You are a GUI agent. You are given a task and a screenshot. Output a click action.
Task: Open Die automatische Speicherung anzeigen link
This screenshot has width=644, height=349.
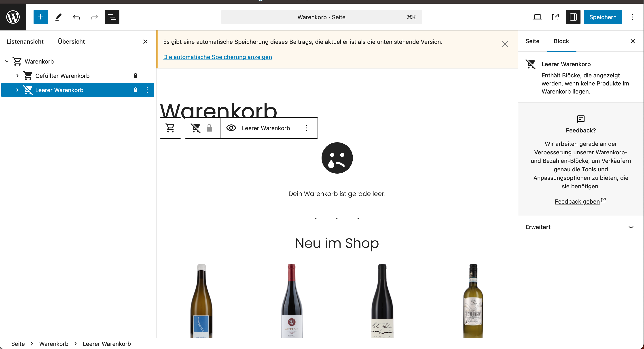coord(218,57)
